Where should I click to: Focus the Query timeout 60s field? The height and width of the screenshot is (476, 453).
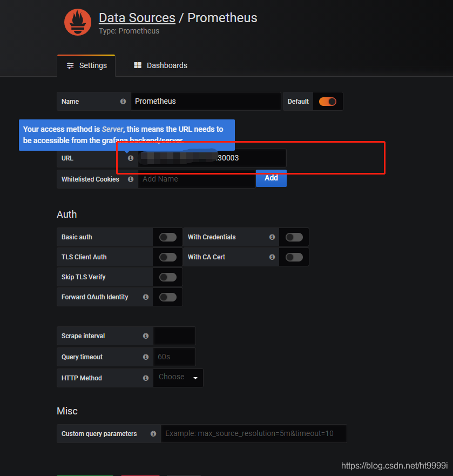pyautogui.click(x=174, y=357)
